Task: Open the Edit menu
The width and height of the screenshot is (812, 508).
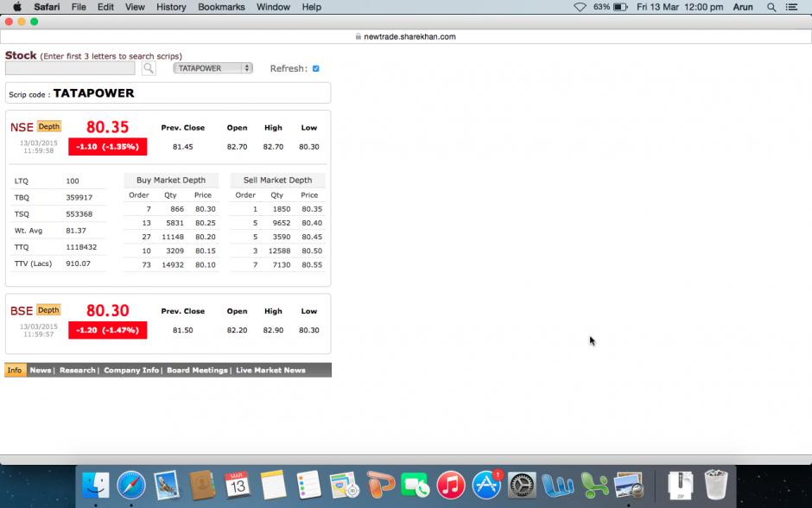Action: click(105, 7)
